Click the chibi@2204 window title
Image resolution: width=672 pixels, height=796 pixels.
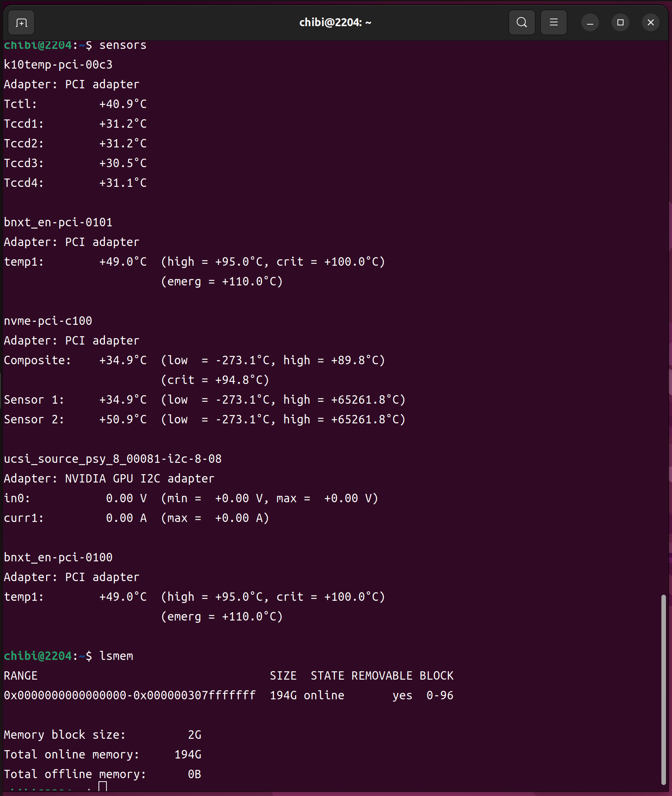[x=335, y=23]
